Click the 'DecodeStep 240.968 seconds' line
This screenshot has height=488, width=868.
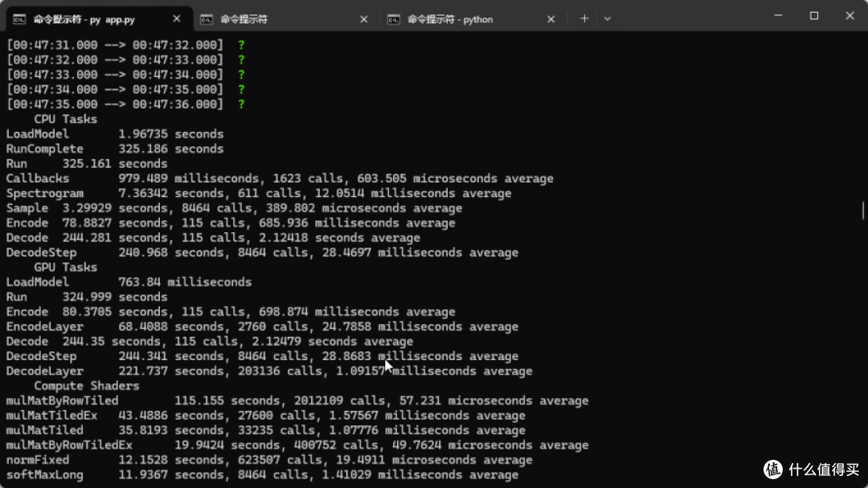pyautogui.click(x=262, y=252)
